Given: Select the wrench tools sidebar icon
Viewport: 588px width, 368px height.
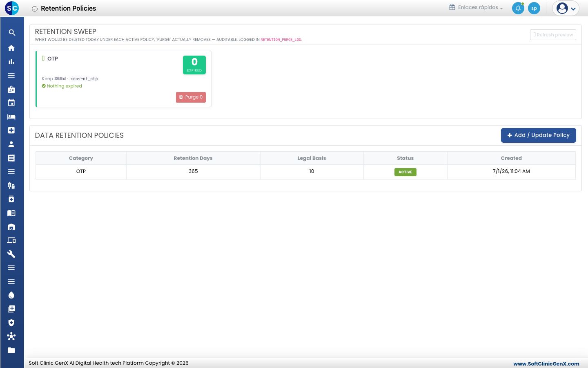Looking at the screenshot, I should [11, 254].
